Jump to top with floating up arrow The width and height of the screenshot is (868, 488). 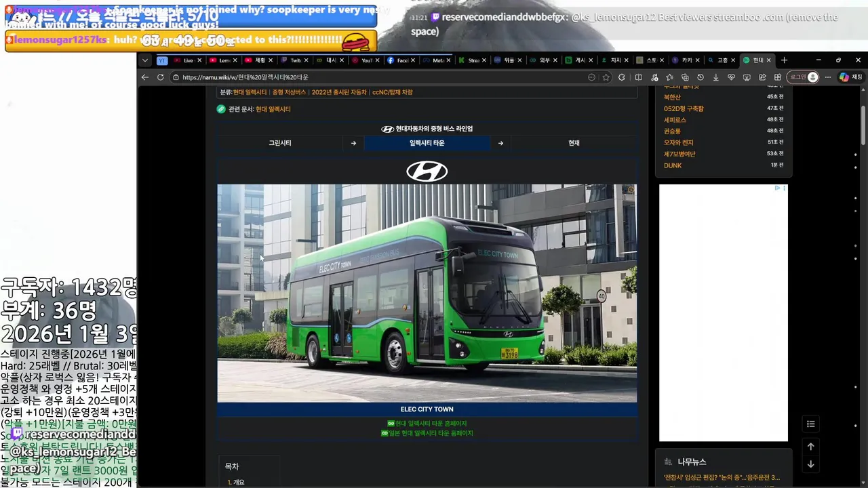pyautogui.click(x=810, y=447)
